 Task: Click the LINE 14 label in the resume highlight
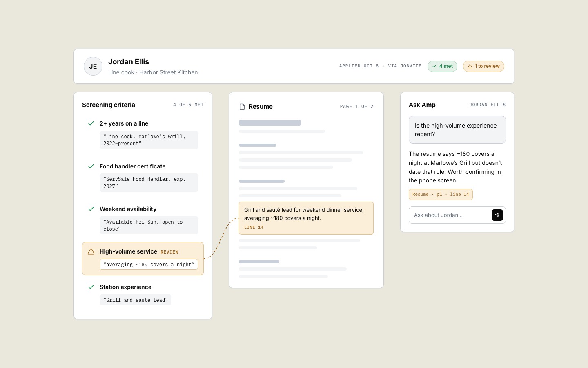coord(254,227)
